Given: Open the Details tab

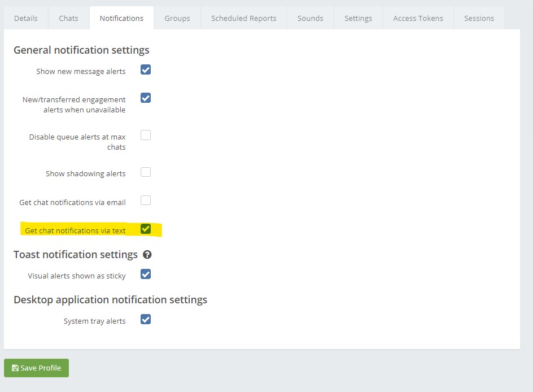Looking at the screenshot, I should [x=26, y=18].
